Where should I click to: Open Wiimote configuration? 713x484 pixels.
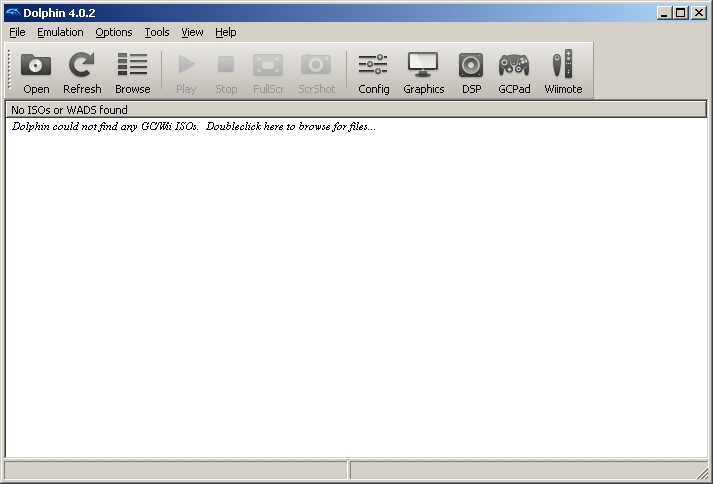pyautogui.click(x=563, y=71)
